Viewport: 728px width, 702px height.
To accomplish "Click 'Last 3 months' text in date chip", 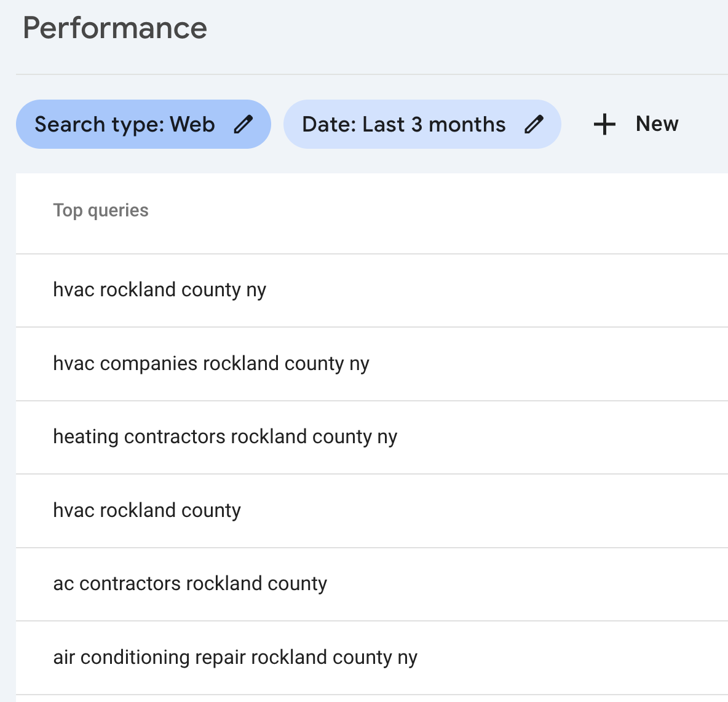I will [x=433, y=124].
